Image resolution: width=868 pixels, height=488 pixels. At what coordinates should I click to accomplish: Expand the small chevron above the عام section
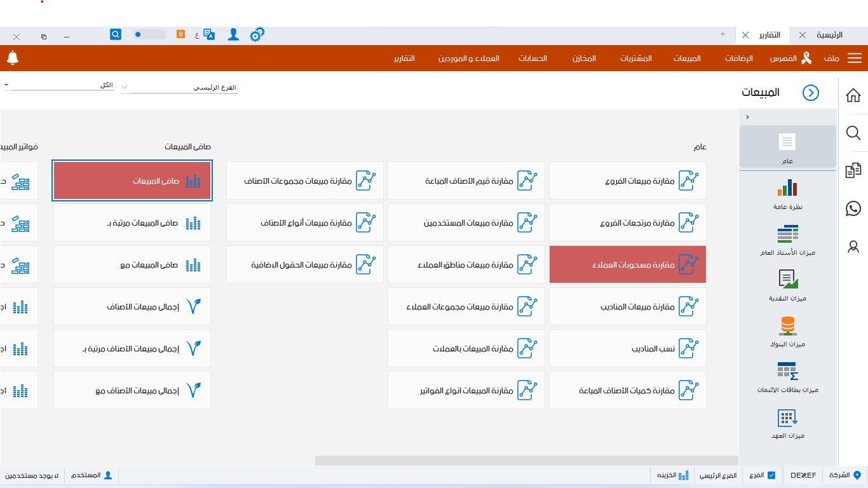(x=747, y=117)
